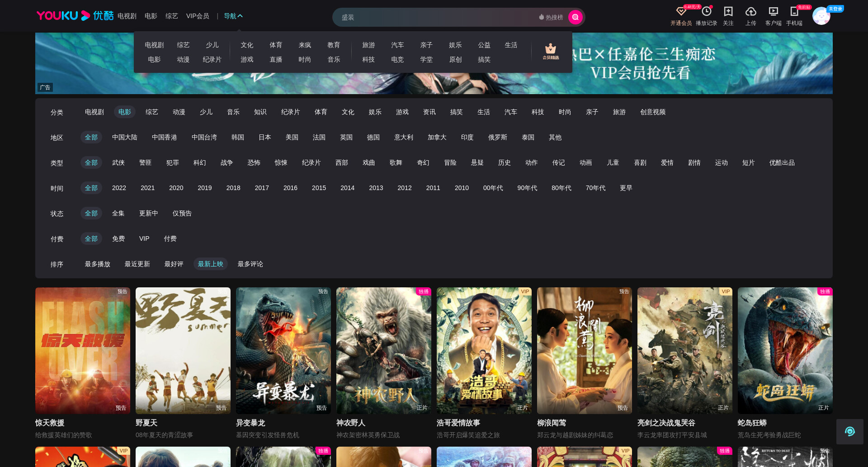Open the customer service floating icon

pyautogui.click(x=849, y=431)
